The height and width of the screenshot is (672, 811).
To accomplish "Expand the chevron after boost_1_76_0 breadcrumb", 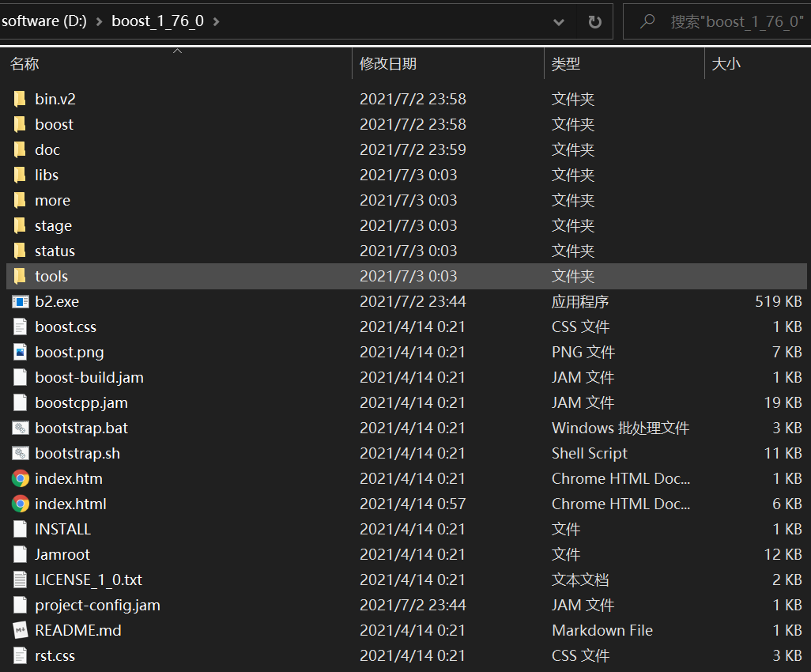I will pyautogui.click(x=217, y=21).
